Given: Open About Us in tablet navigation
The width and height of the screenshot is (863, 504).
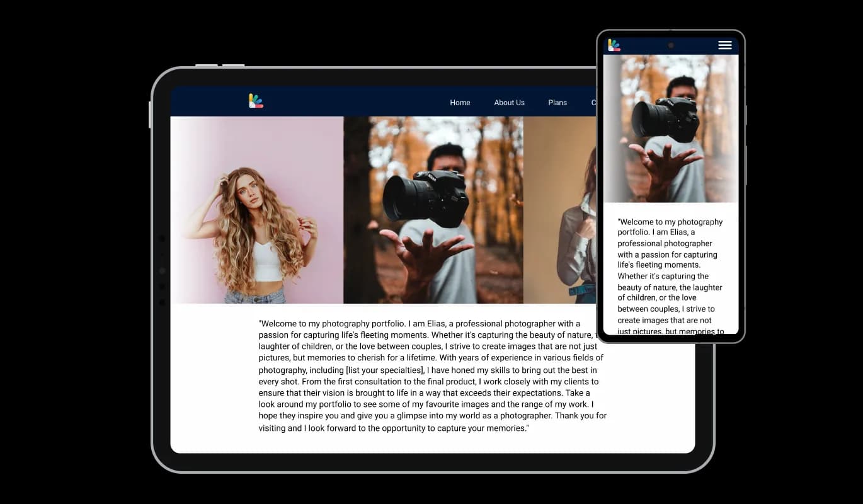Looking at the screenshot, I should tap(509, 103).
